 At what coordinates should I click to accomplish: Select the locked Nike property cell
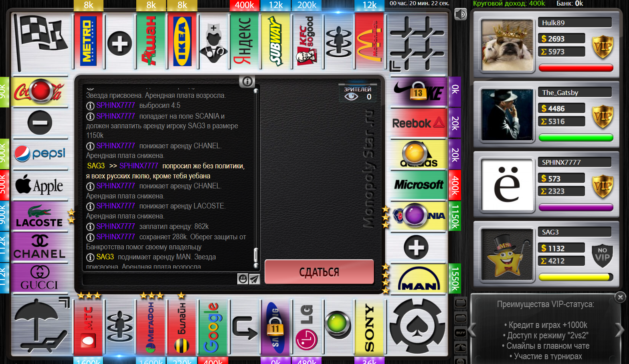(x=419, y=91)
